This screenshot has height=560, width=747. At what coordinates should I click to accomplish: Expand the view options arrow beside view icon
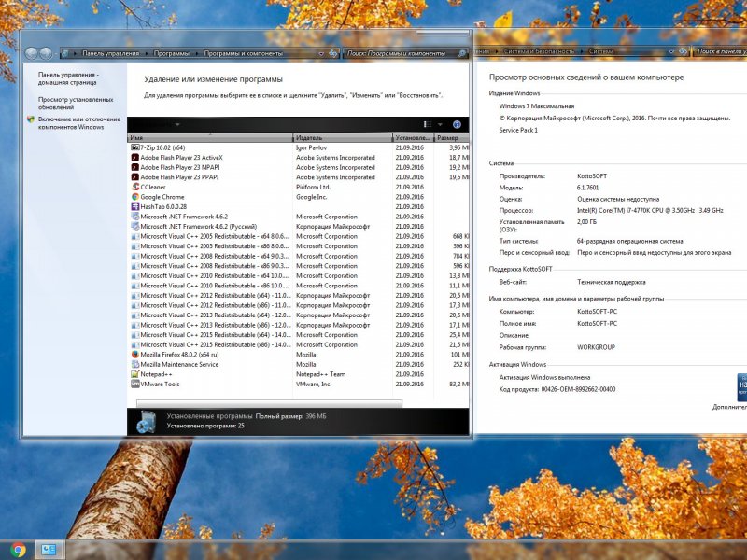point(440,125)
